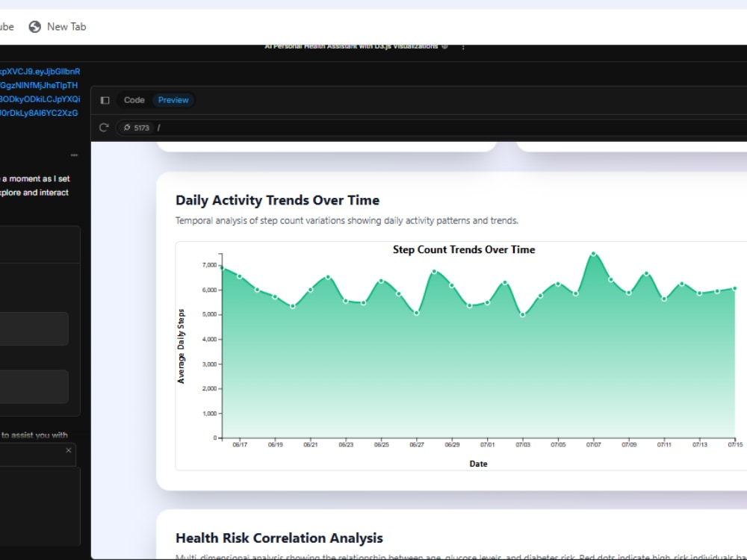The height and width of the screenshot is (560, 747).
Task: Click the 7,000 y-axis tick label
Action: point(210,265)
